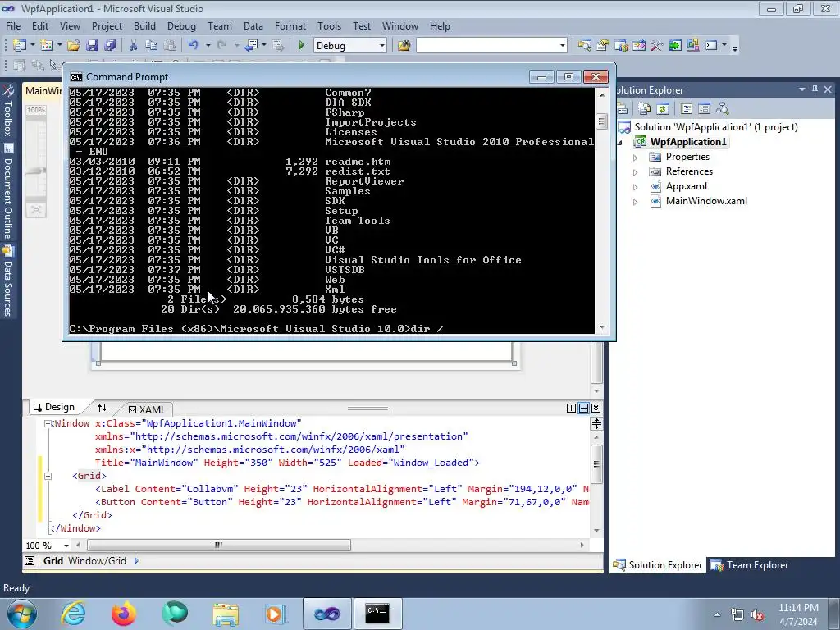This screenshot has height=630, width=840.
Task: Open the Find combo box dropdown
Action: tap(562, 46)
